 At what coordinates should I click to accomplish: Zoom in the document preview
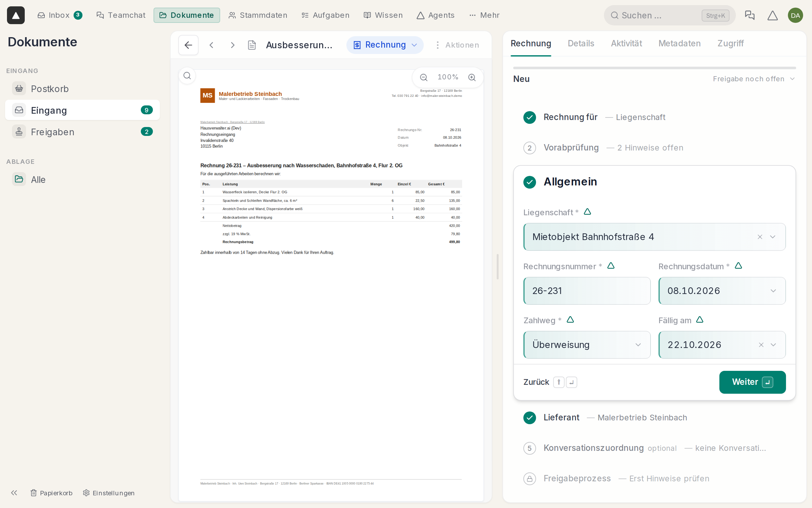472,77
